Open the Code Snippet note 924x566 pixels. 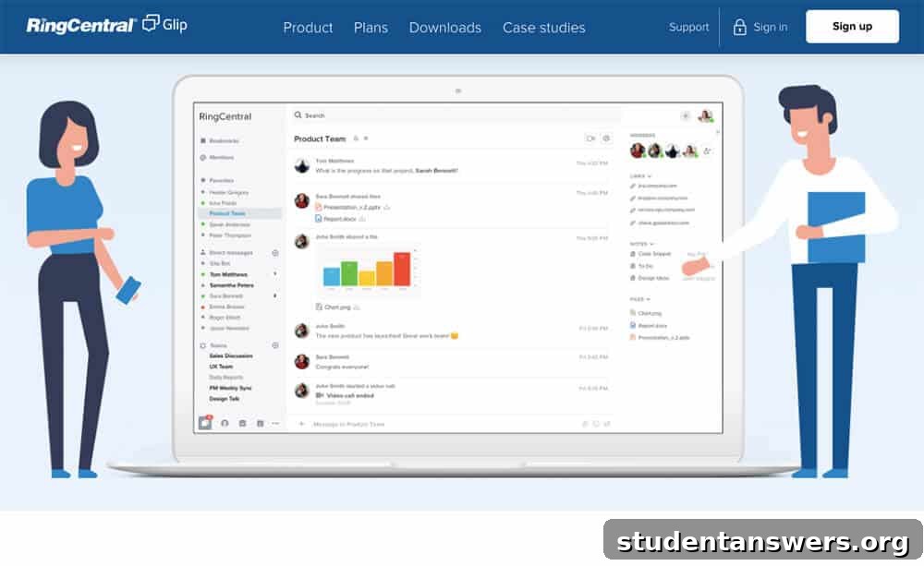[x=650, y=254]
